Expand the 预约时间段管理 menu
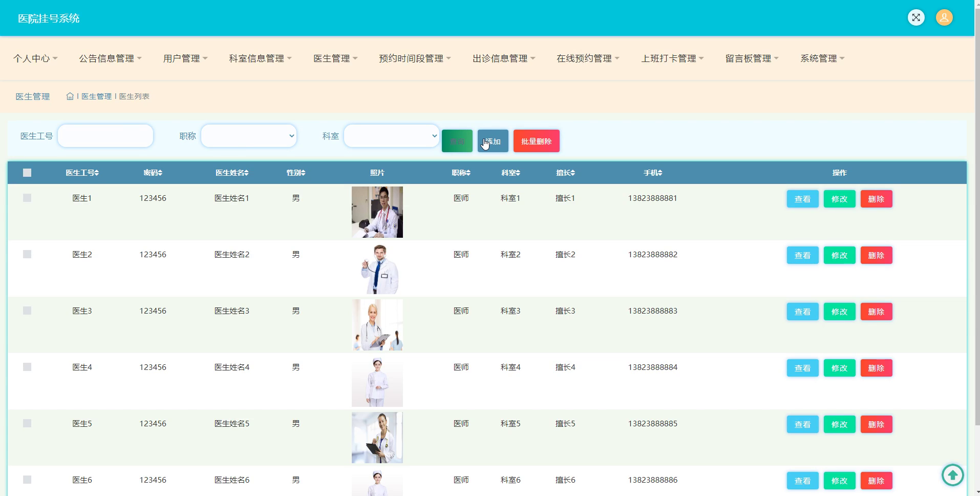The width and height of the screenshot is (980, 496). (415, 58)
